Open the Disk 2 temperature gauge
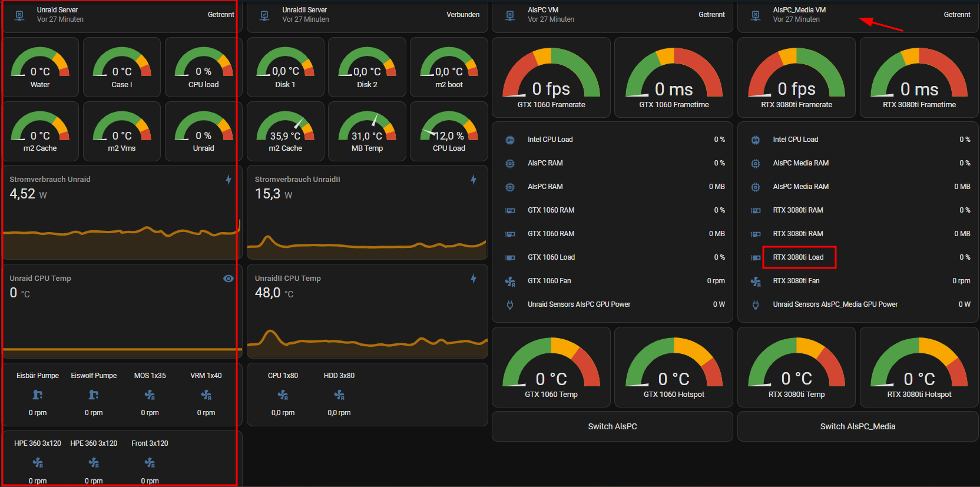 click(367, 67)
